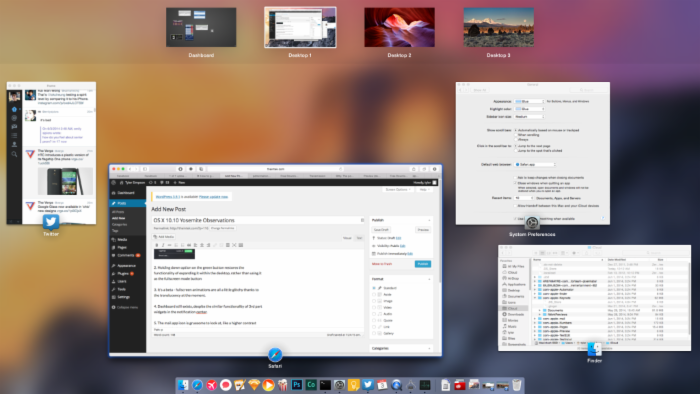Screen dimensions: 700x394
Task: Click the distraction-free fullscreen icon in the editor toolbar
Action: pos(234,245)
